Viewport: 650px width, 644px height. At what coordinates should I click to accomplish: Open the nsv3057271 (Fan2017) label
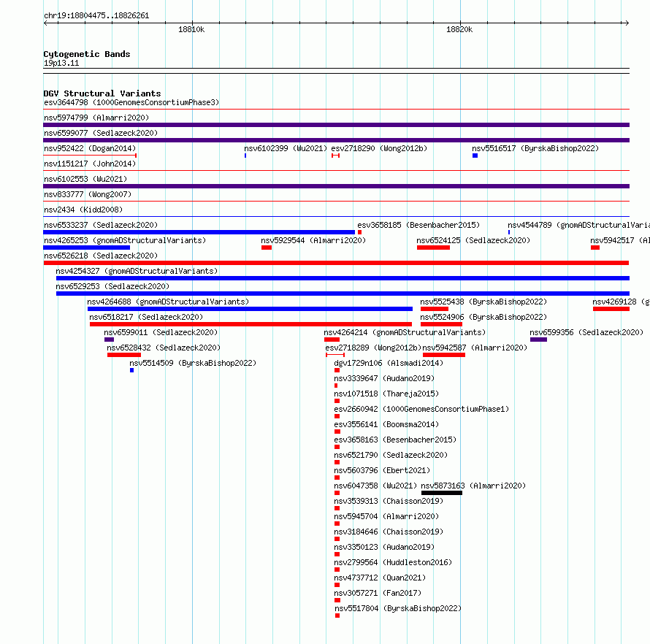[378, 593]
